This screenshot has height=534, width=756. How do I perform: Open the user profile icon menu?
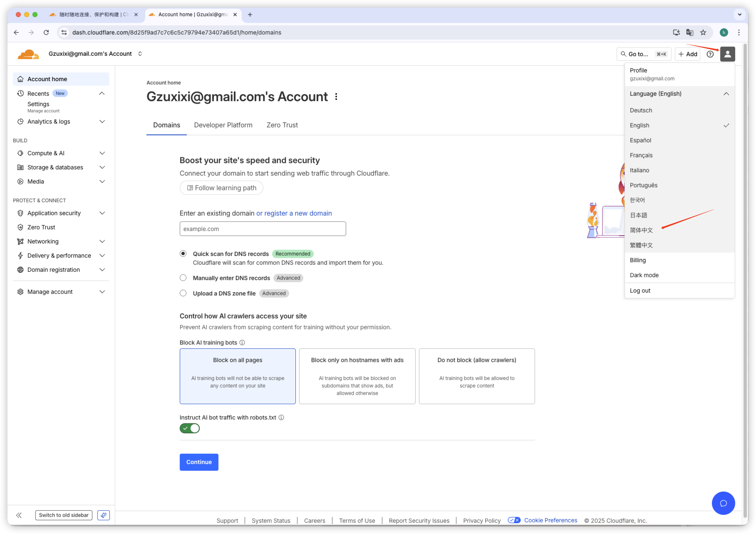pos(727,54)
